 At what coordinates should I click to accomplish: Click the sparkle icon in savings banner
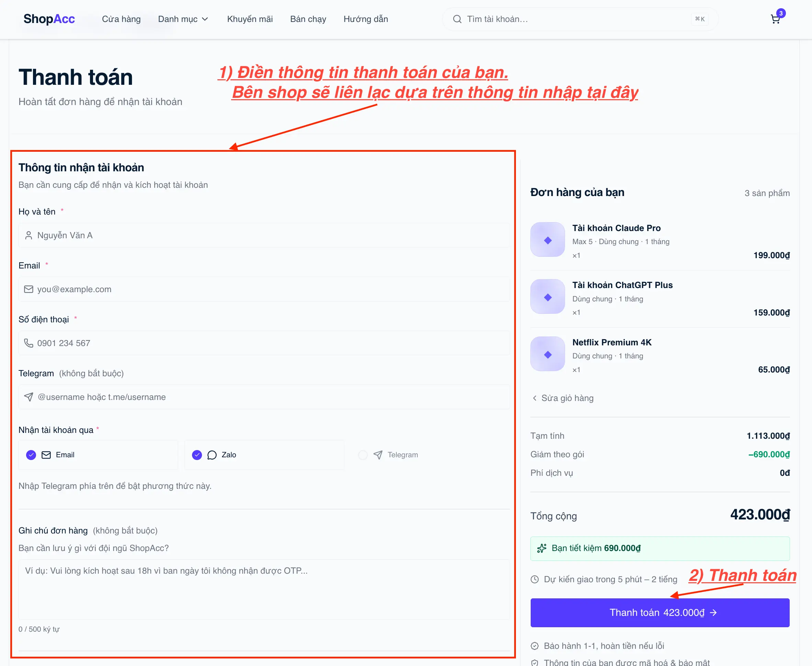[542, 549]
